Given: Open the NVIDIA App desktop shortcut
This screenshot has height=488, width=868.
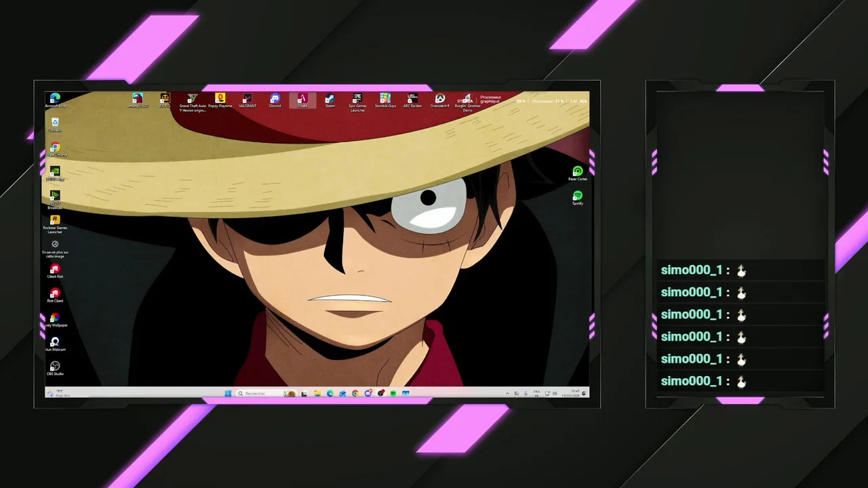Looking at the screenshot, I should tap(56, 174).
